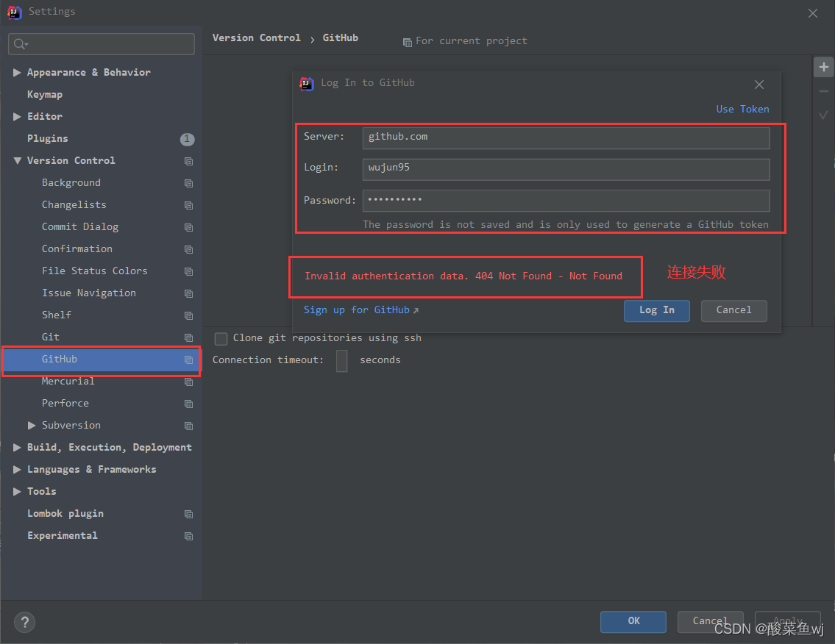Select Mercurial in the tree
The height and width of the screenshot is (644, 835).
click(x=68, y=381)
